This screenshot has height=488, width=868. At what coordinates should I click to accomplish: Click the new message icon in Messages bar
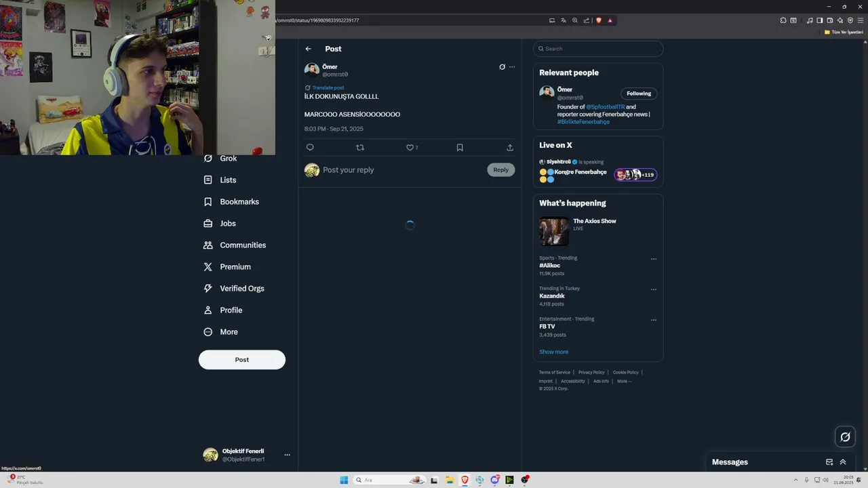click(829, 462)
